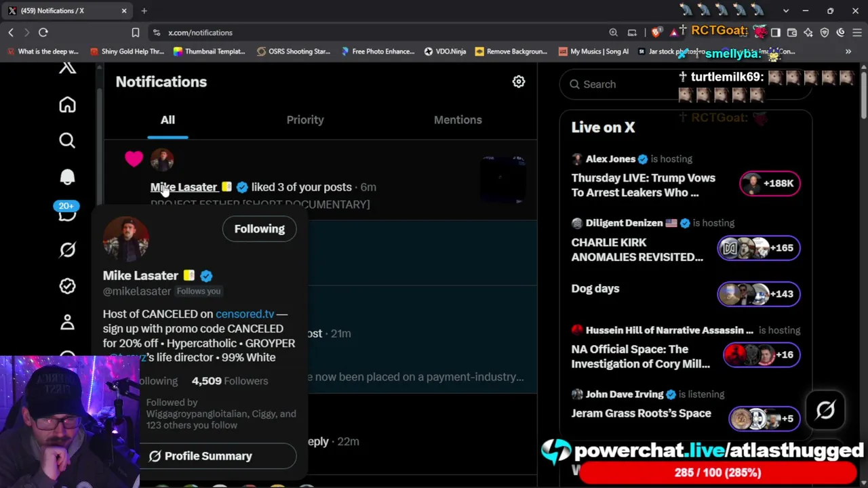Open the Free Photo Enhancer bookmark
Screen dimensions: 868x488
[377, 52]
